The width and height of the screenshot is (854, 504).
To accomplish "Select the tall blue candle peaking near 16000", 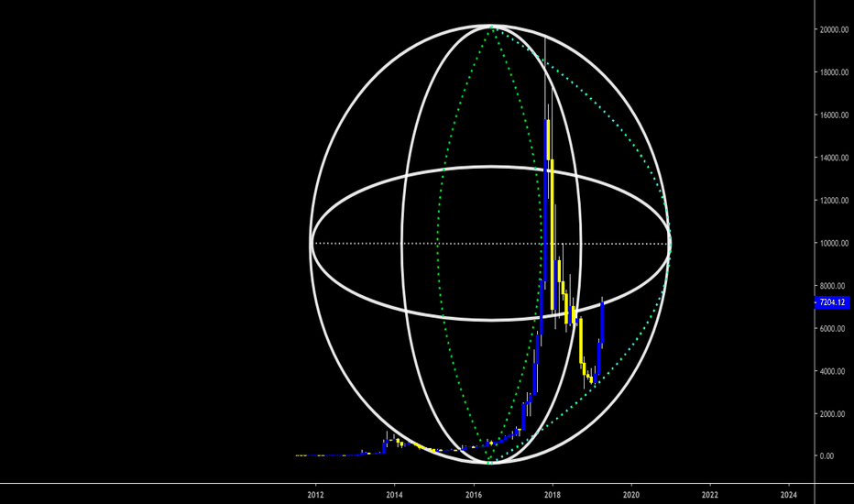I will pos(544,202).
